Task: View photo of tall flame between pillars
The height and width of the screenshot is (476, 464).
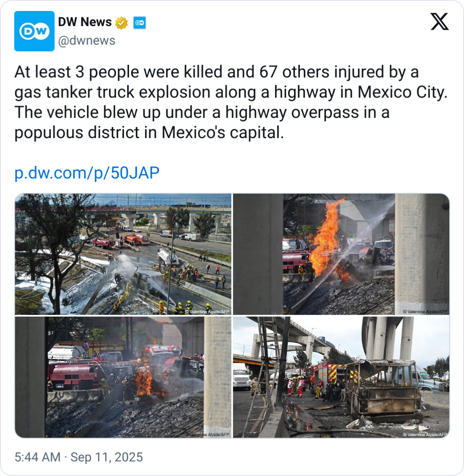Action: click(x=341, y=254)
